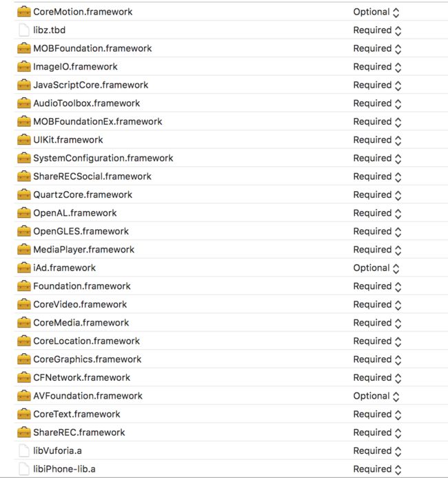Select the JavaScriptCore.framework row name
Image resolution: width=448 pixels, height=478 pixels.
(91, 85)
